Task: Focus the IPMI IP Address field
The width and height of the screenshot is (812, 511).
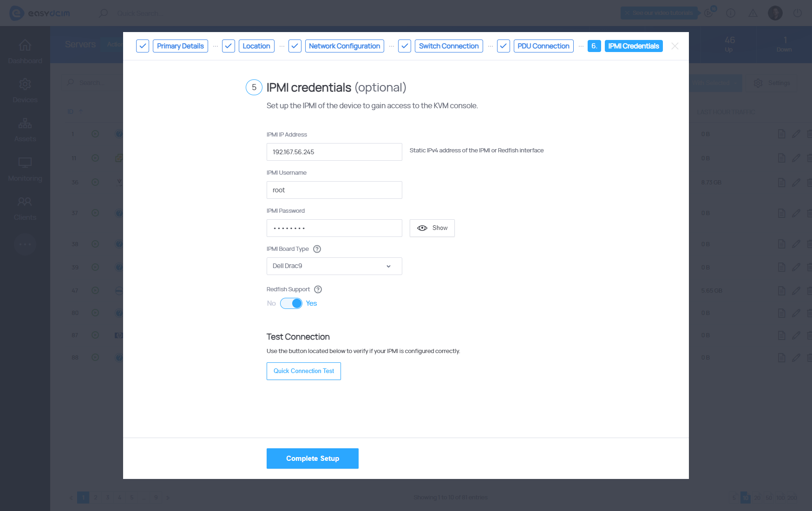Action: (x=334, y=152)
